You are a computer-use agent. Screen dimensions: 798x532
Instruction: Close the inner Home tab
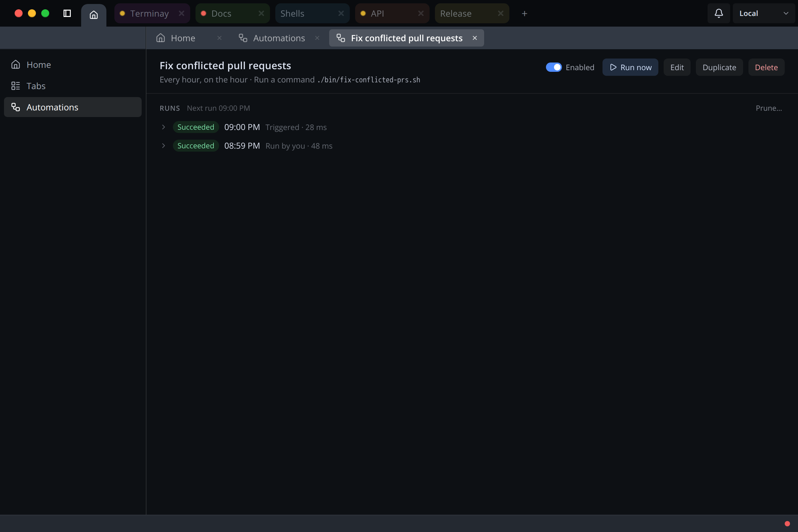[219, 38]
